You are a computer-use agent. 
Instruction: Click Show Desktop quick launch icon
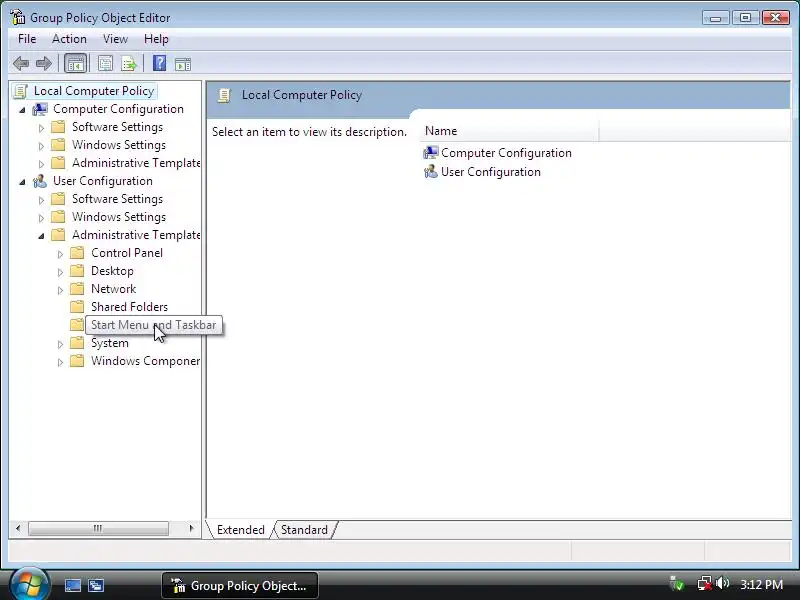point(72,585)
